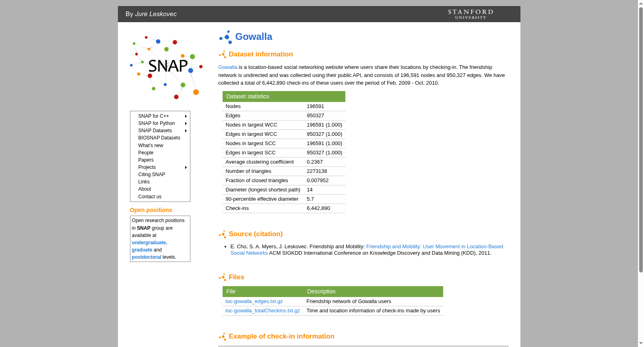Viewport: 644px width, 347px height.
Task: Download loc-gowalla_totalCheckins.txt.gz
Action: click(x=263, y=311)
